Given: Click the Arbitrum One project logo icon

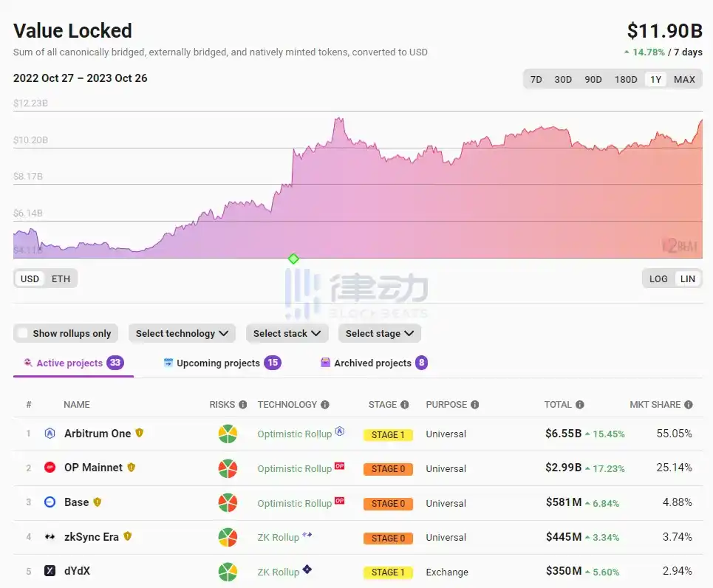Looking at the screenshot, I should click(x=50, y=434).
